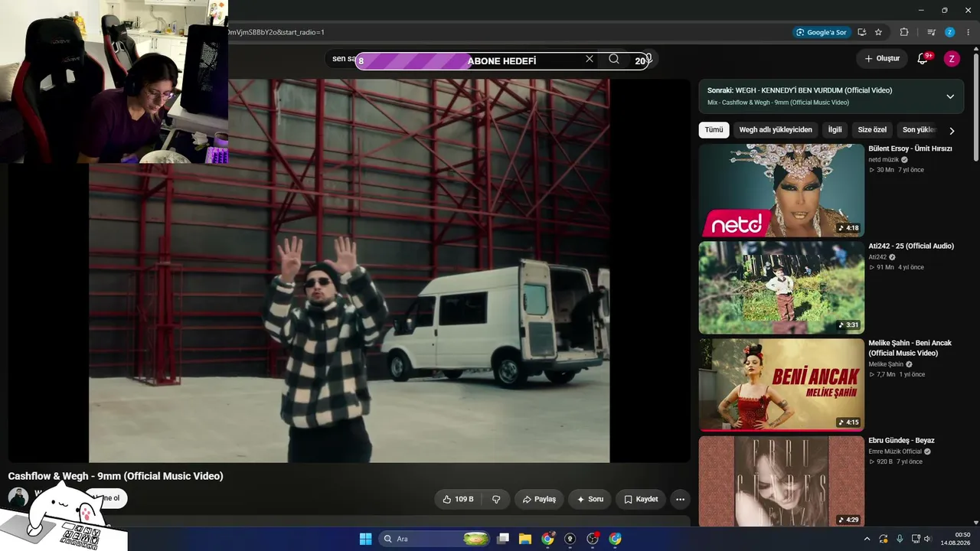Clear the YouTube search box text
Image resolution: width=980 pixels, height=551 pixels.
click(590, 59)
